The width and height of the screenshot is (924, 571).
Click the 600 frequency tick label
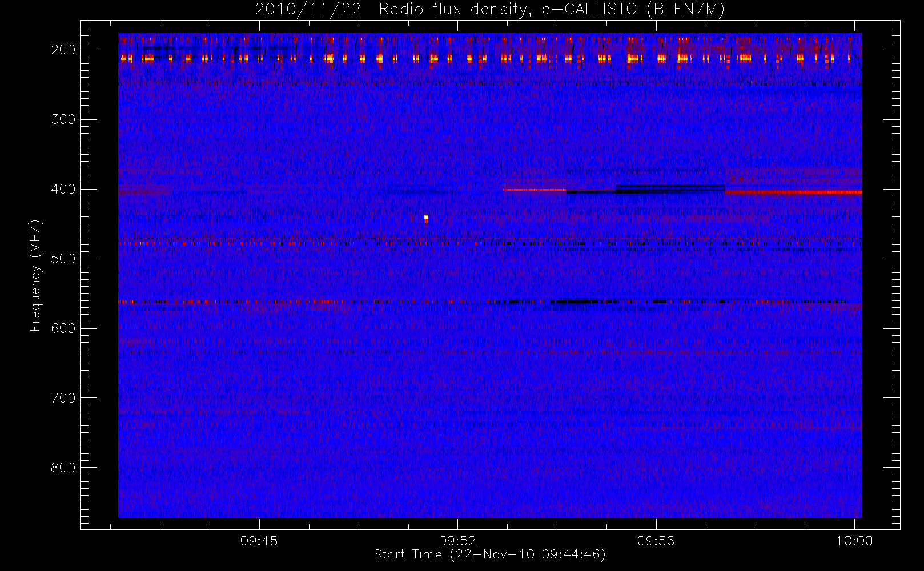click(63, 328)
